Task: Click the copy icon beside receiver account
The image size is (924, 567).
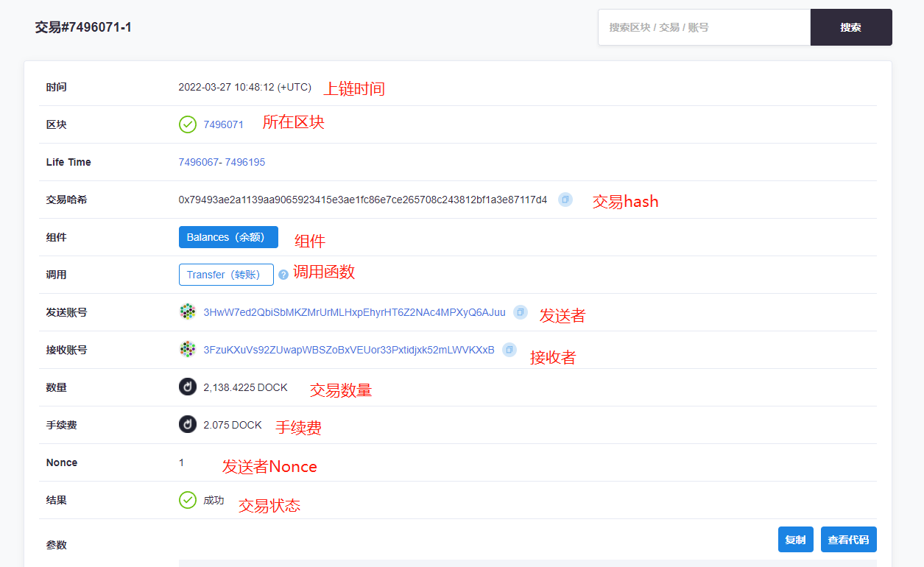Action: (509, 350)
